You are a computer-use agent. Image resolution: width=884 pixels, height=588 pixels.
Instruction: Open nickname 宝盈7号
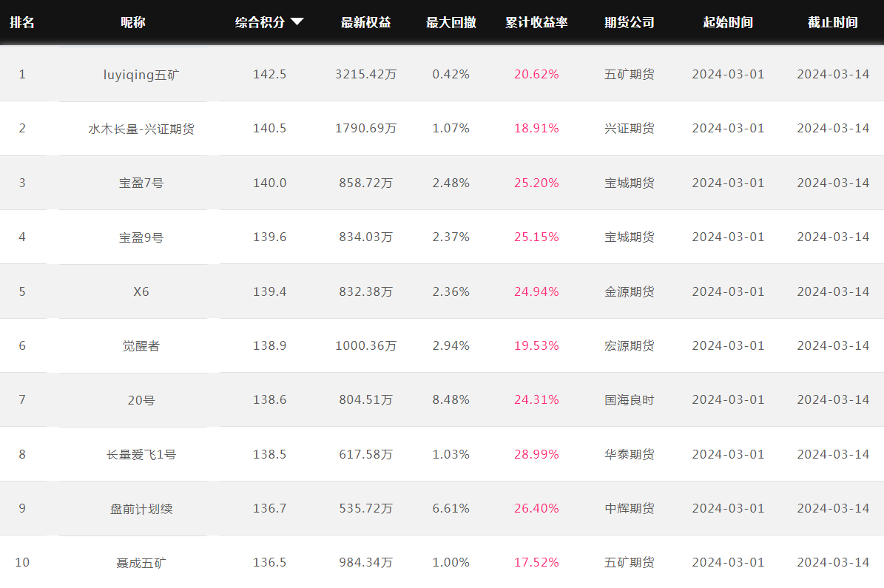[141, 183]
